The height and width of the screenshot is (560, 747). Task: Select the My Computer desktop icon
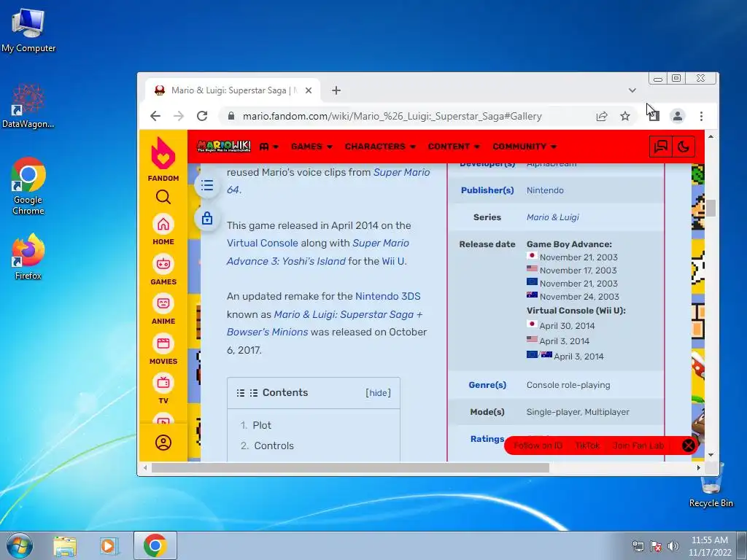tap(28, 31)
